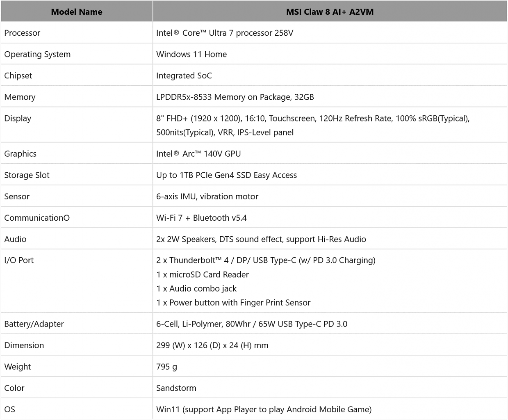Click the Wi-Fi 7 + Bluetooth v5.4 cell
508x420 pixels.
pyautogui.click(x=330, y=218)
